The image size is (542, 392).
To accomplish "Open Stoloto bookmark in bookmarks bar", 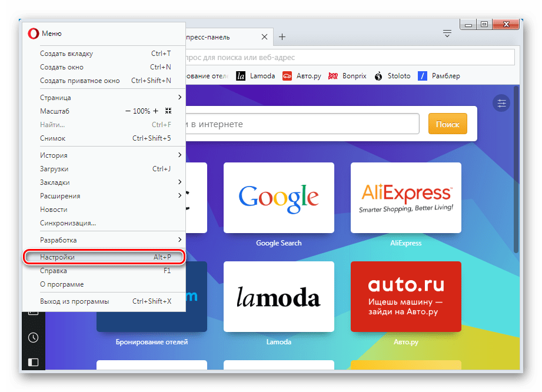I will pos(393,76).
